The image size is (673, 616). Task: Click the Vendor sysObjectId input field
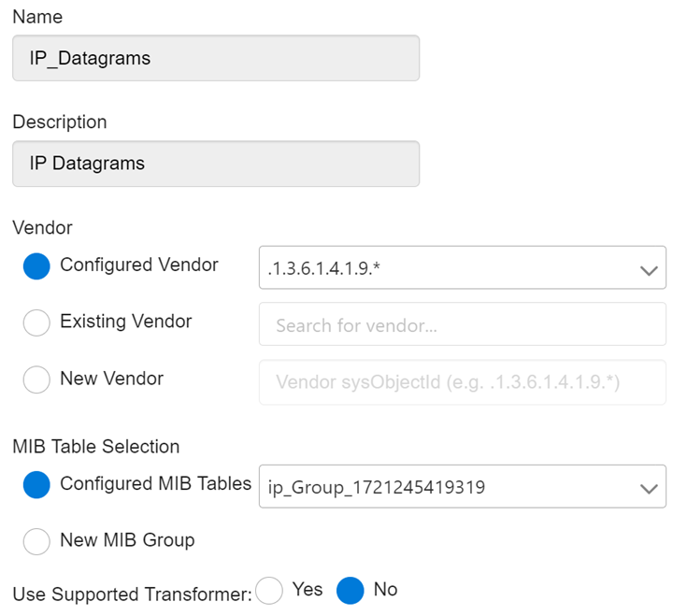tap(462, 382)
